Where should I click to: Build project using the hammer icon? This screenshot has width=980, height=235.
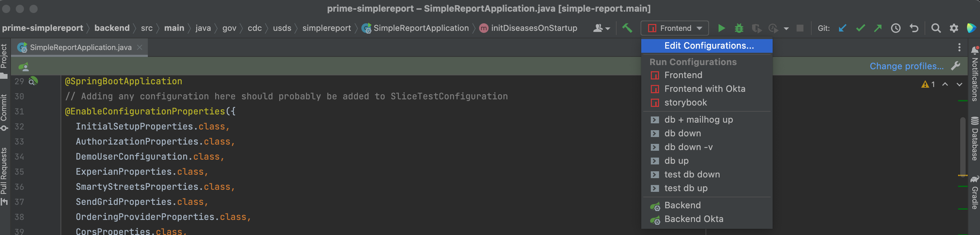tap(627, 28)
